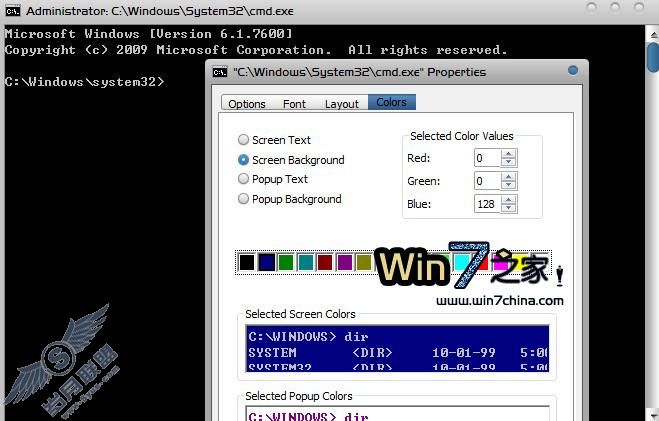Focus the Blue value field showing 128
This screenshot has height=421, width=659.
pos(487,204)
